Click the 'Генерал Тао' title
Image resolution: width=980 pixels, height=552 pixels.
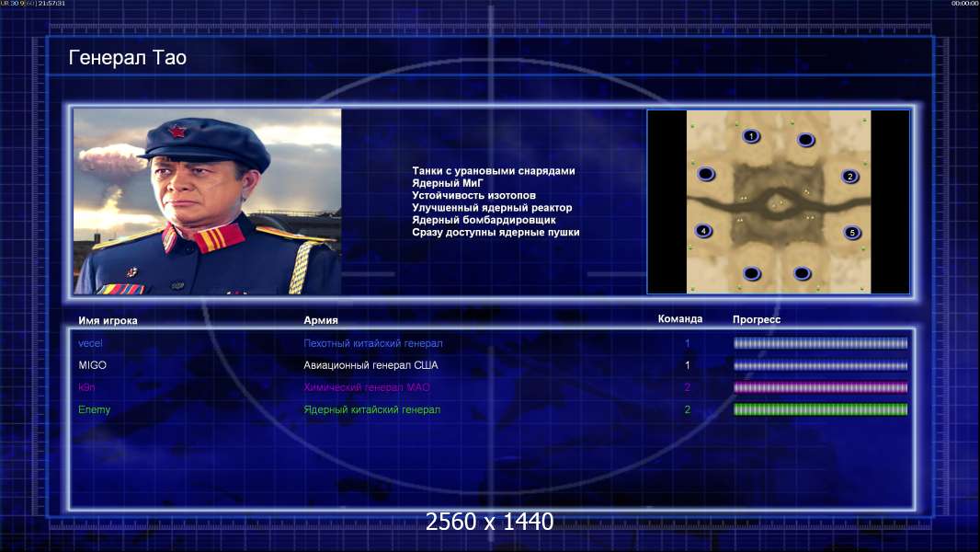point(128,58)
